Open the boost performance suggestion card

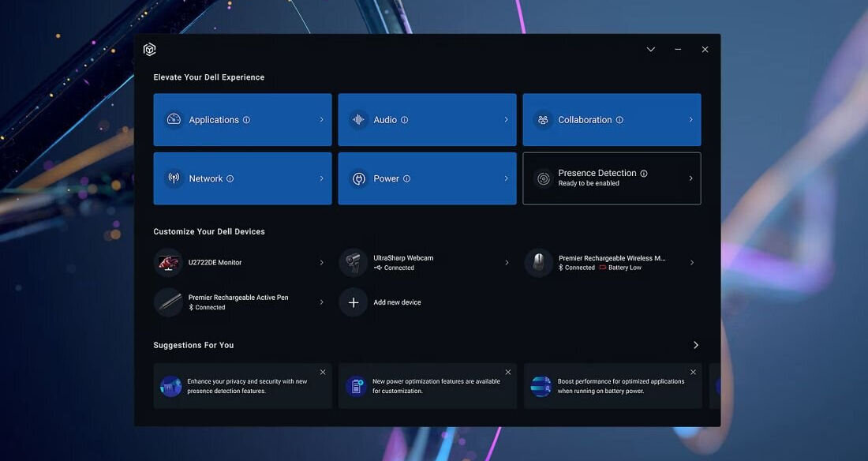[612, 387]
